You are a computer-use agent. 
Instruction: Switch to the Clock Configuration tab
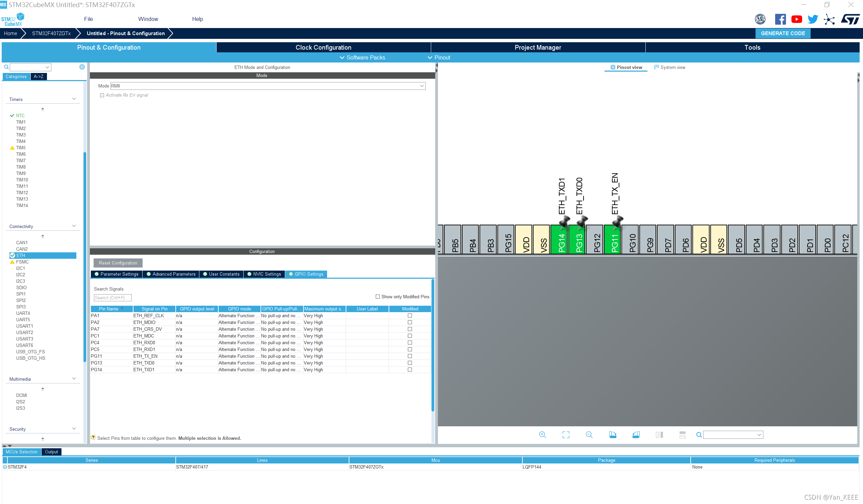point(323,47)
